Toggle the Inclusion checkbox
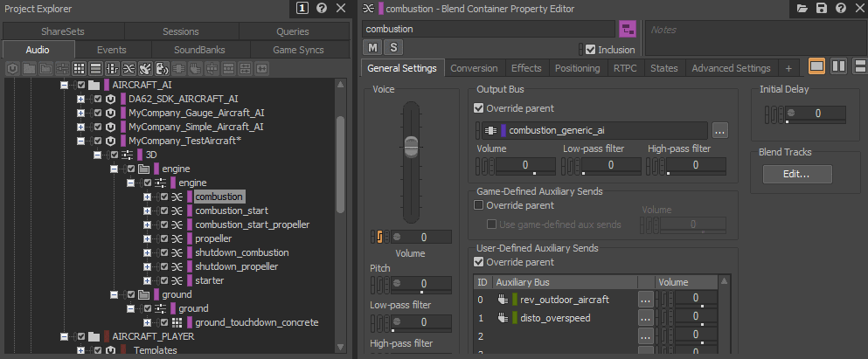Image resolution: width=868 pixels, height=359 pixels. coord(591,50)
